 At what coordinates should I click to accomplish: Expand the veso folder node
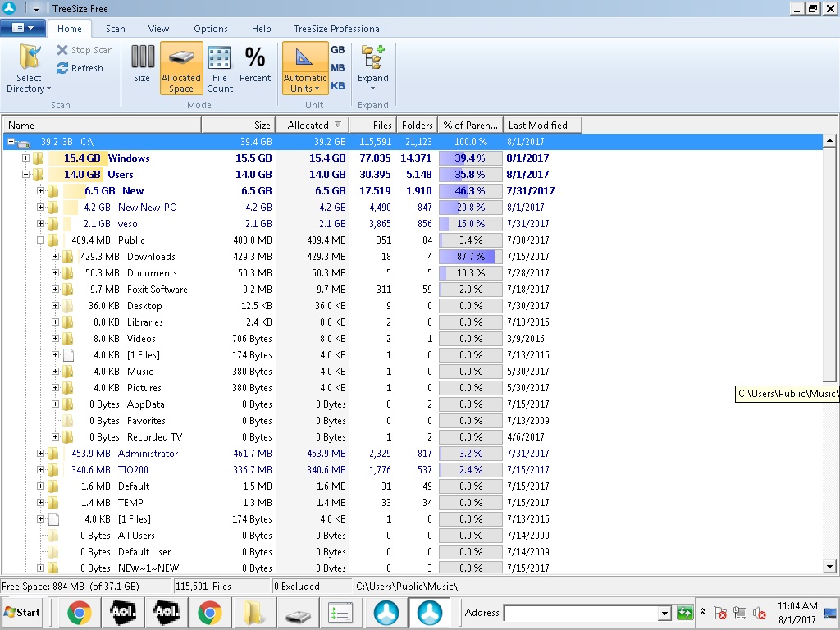40,223
